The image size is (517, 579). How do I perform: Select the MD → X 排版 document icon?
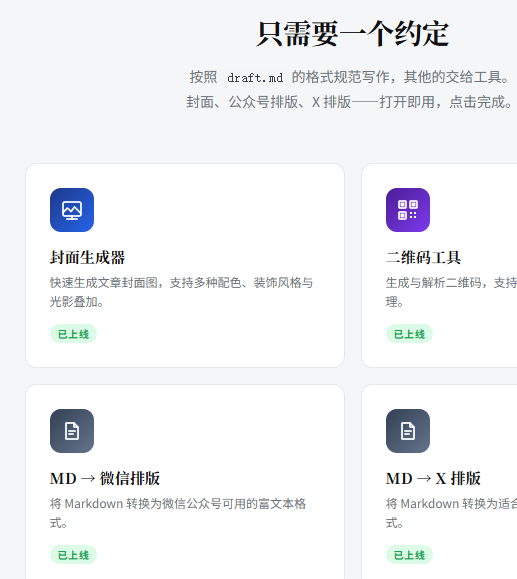point(408,431)
